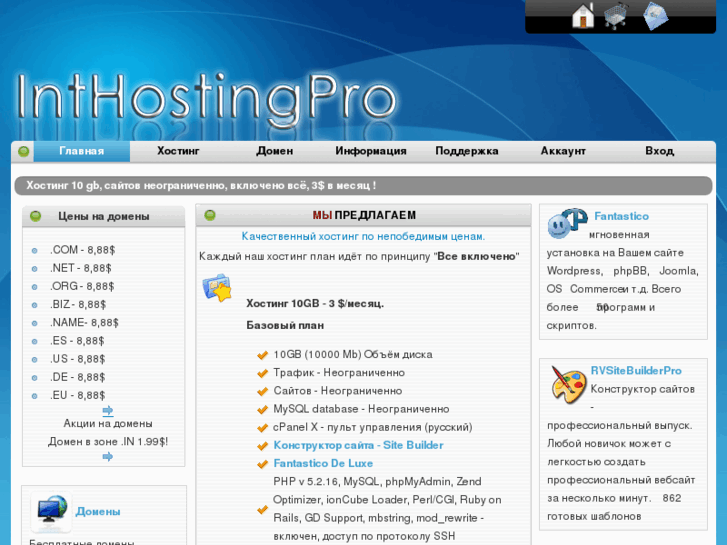727x545 pixels.
Task: Click green dot in Цены на домены header
Action: pyautogui.click(x=35, y=216)
